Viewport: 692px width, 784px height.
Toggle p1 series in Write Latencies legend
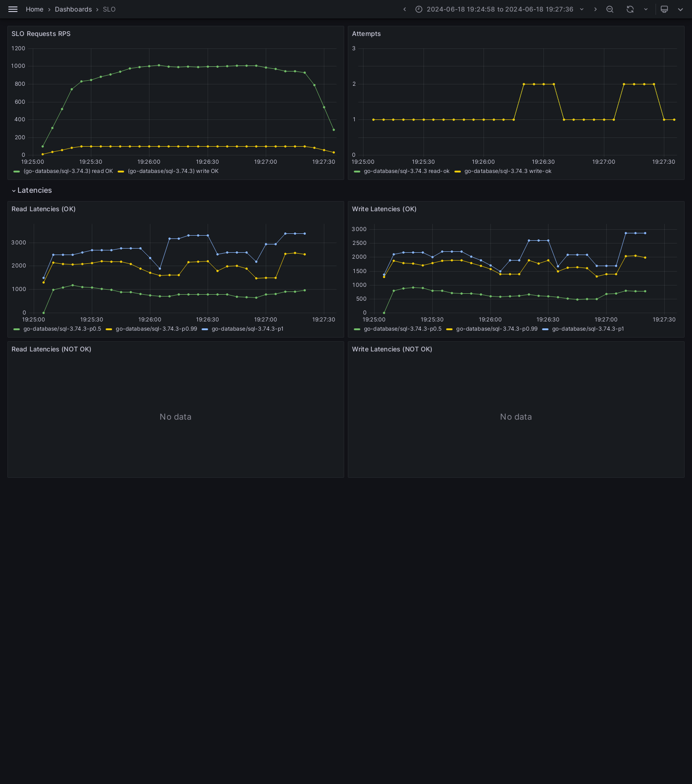point(588,329)
